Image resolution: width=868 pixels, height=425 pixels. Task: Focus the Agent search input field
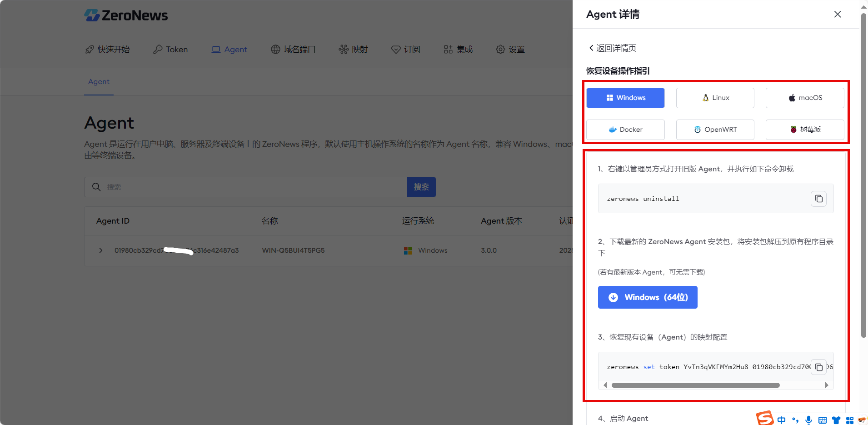click(x=245, y=187)
